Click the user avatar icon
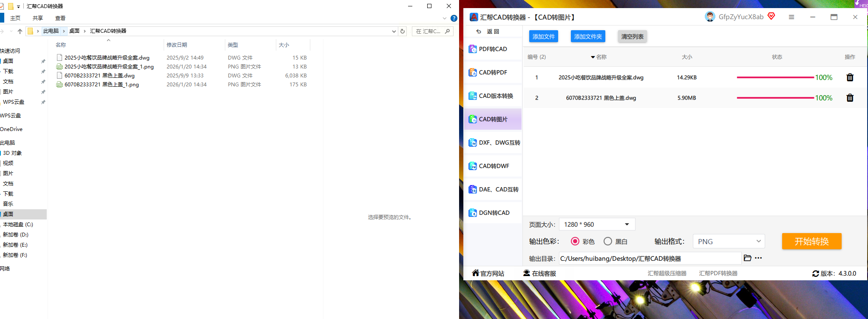 pyautogui.click(x=709, y=17)
